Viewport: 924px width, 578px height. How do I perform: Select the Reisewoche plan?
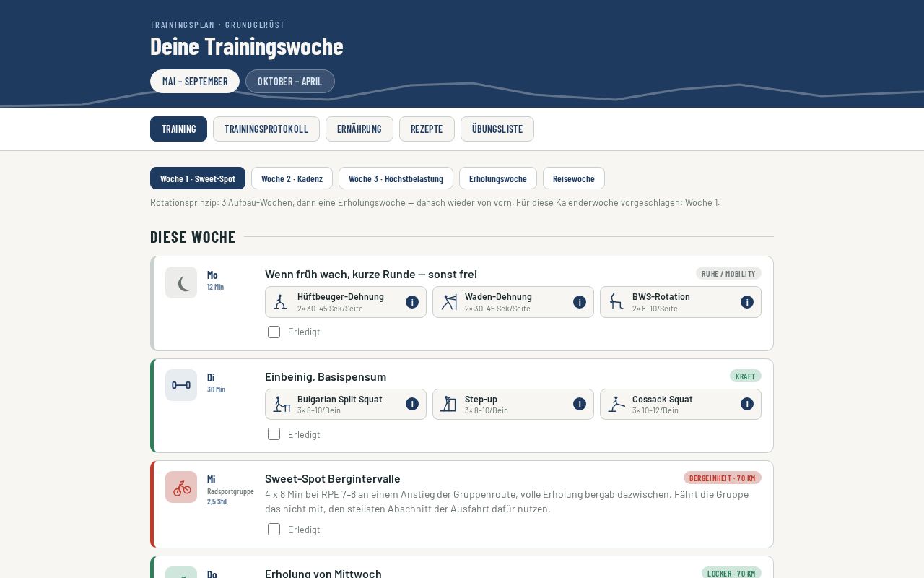click(x=574, y=178)
